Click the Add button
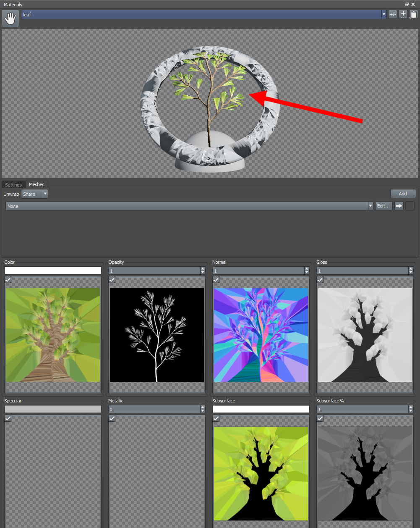Viewport: 420px width, 528px height. click(x=403, y=194)
